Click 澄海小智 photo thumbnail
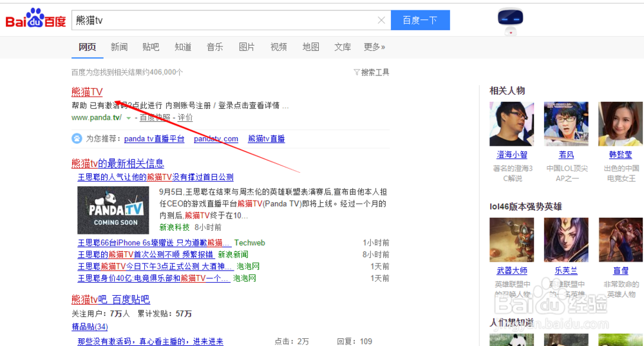 pyautogui.click(x=512, y=124)
